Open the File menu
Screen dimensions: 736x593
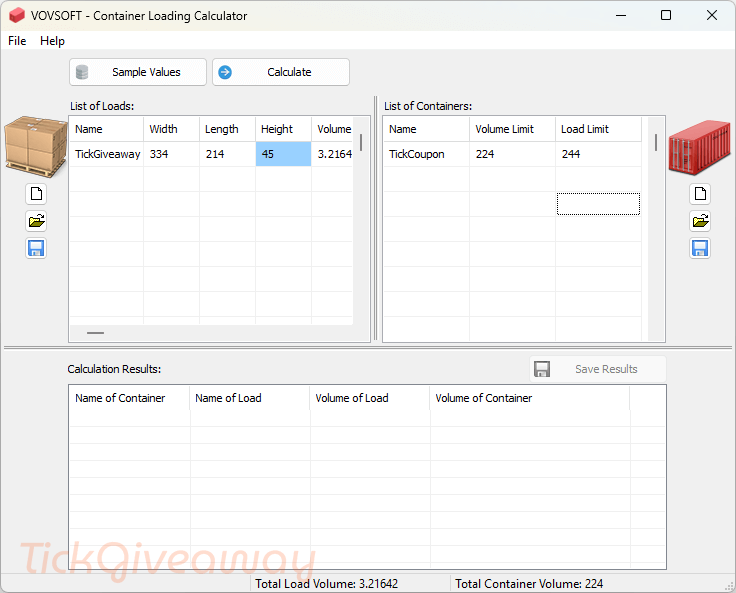(17, 41)
